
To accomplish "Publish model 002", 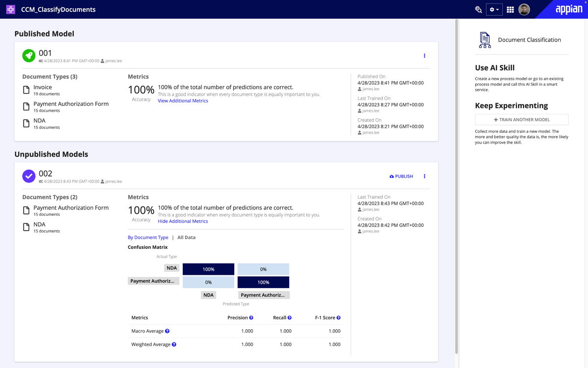I will [x=401, y=176].
